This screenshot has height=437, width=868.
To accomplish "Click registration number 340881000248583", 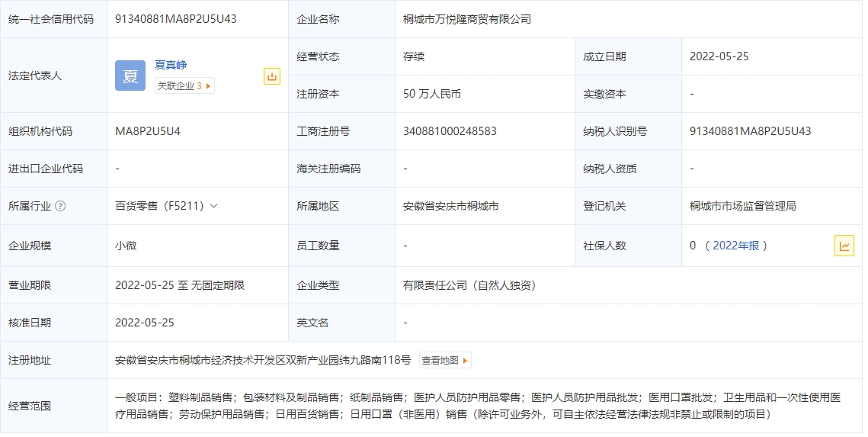I will point(450,131).
